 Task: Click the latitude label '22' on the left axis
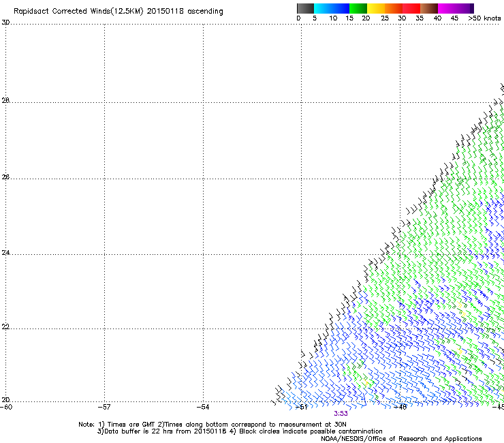pyautogui.click(x=5, y=327)
